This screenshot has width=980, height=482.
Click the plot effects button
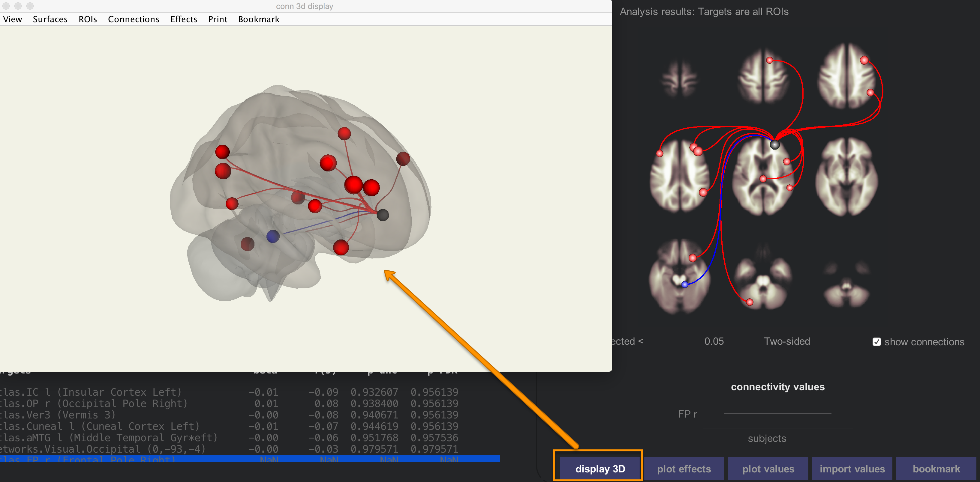pos(684,469)
